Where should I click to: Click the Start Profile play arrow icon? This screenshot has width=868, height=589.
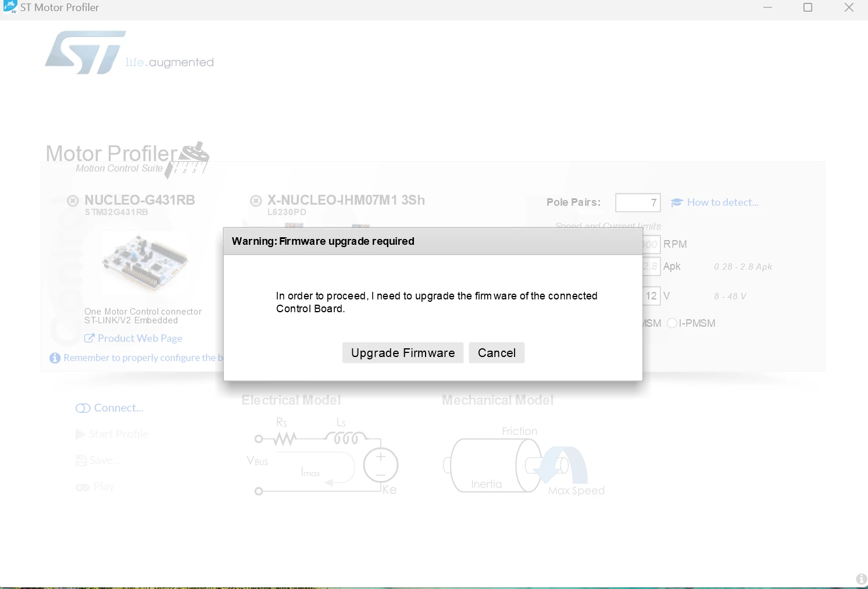click(80, 434)
